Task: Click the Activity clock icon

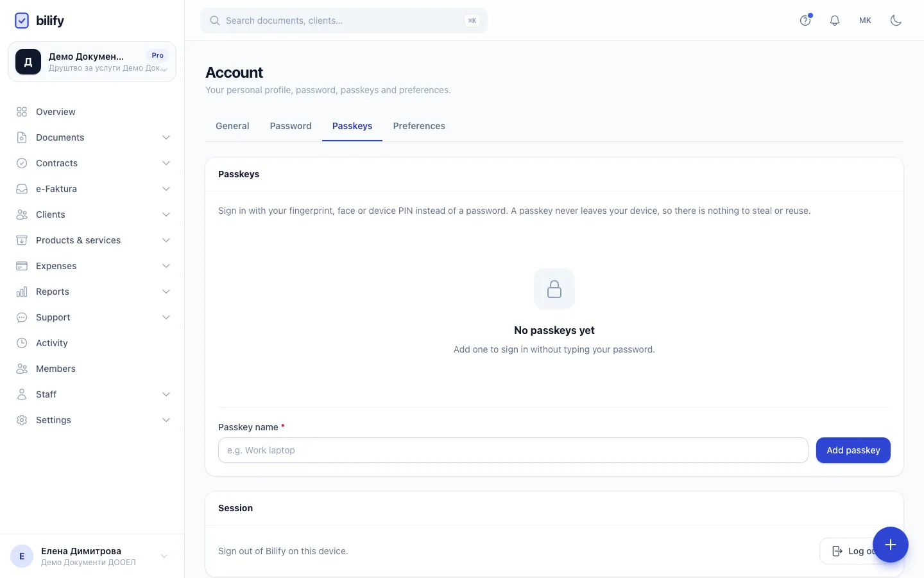Action: tap(22, 343)
